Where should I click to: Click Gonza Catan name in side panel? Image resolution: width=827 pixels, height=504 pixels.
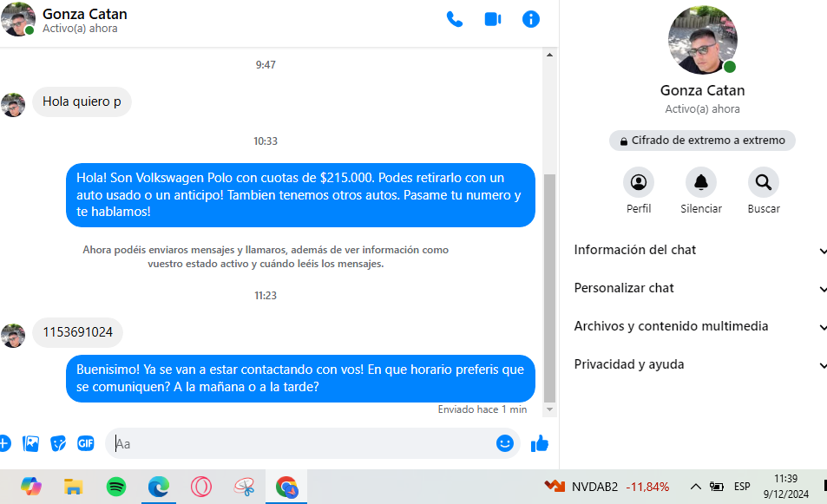703,91
